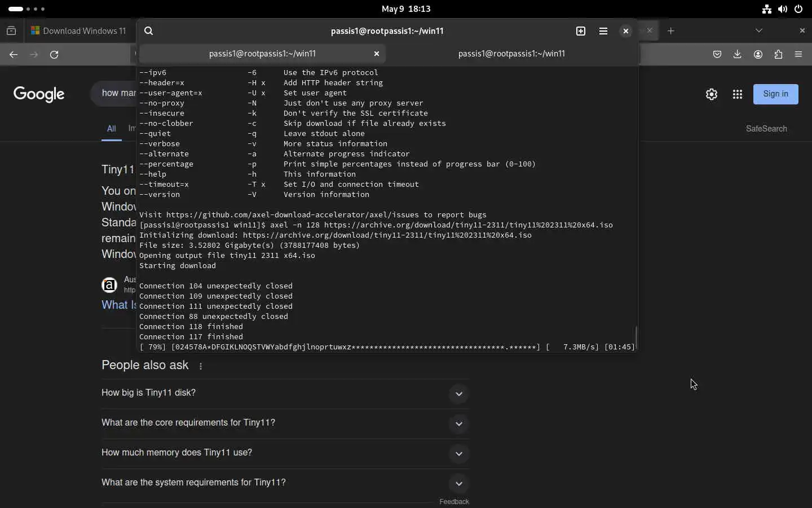Click 'Connection 118 finished' terminal line

click(191, 327)
